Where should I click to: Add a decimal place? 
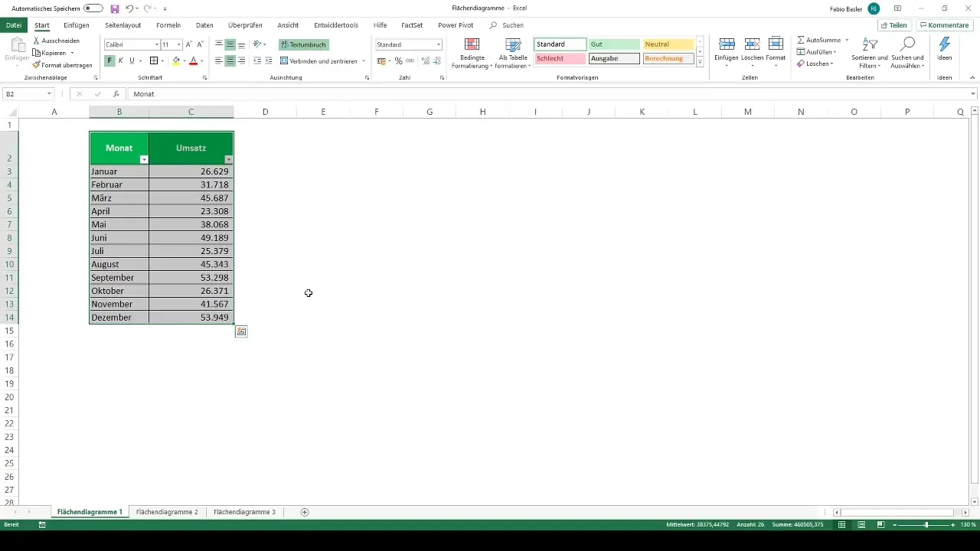(x=426, y=60)
